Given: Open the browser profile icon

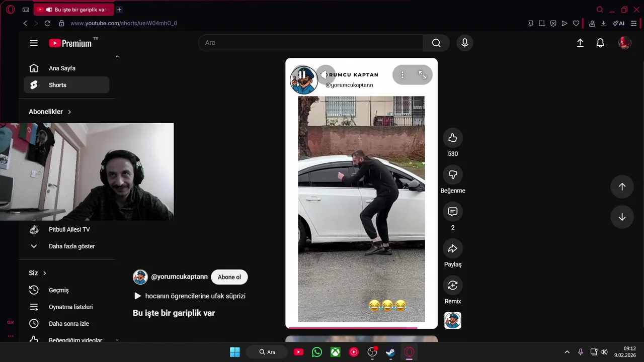Looking at the screenshot, I should click(x=592, y=23).
